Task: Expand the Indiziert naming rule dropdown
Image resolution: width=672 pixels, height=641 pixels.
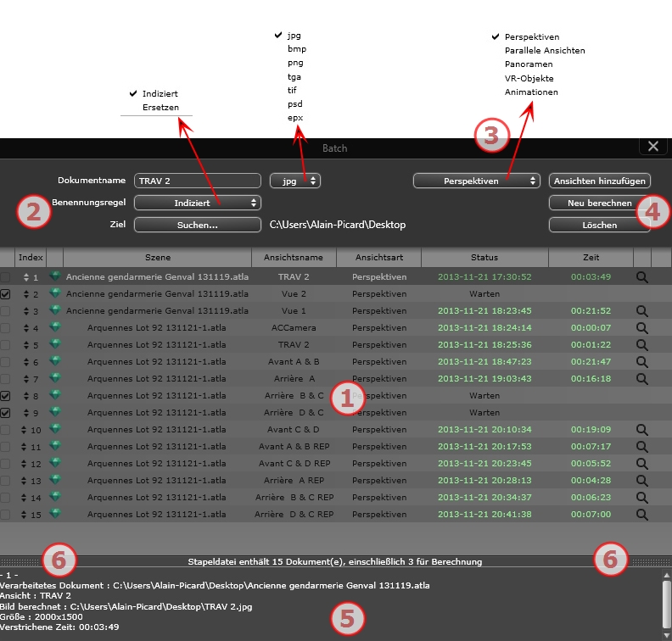Action: click(x=197, y=203)
